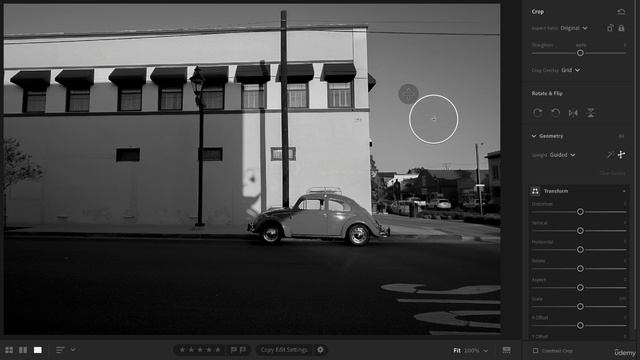
Task: Rotate the image clockwise
Action: pyautogui.click(x=538, y=113)
